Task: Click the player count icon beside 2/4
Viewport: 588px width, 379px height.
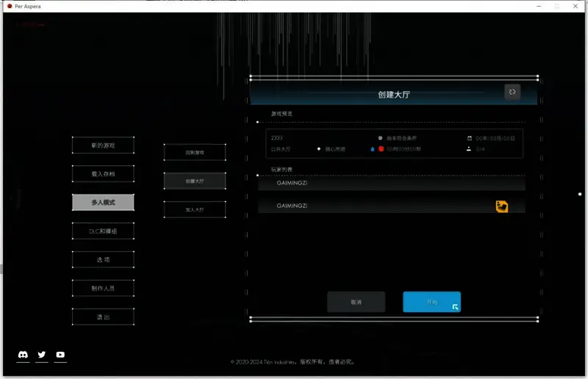Action: tap(469, 149)
